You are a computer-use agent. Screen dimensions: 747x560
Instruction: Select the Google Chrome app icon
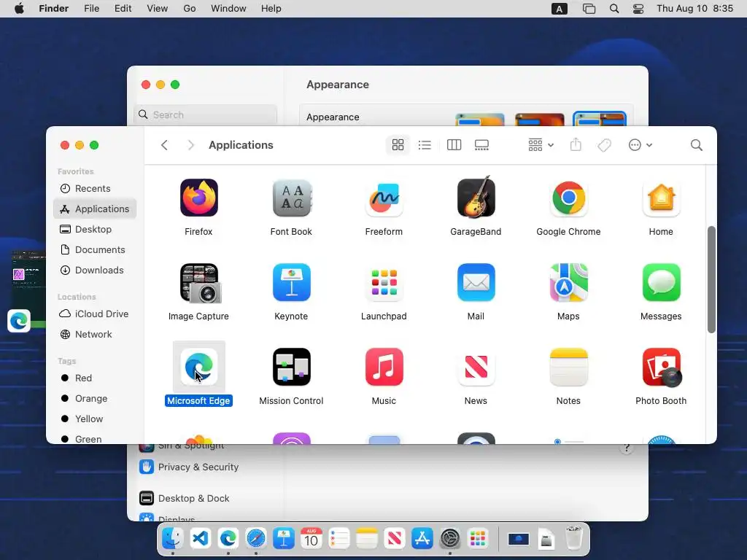pos(568,198)
